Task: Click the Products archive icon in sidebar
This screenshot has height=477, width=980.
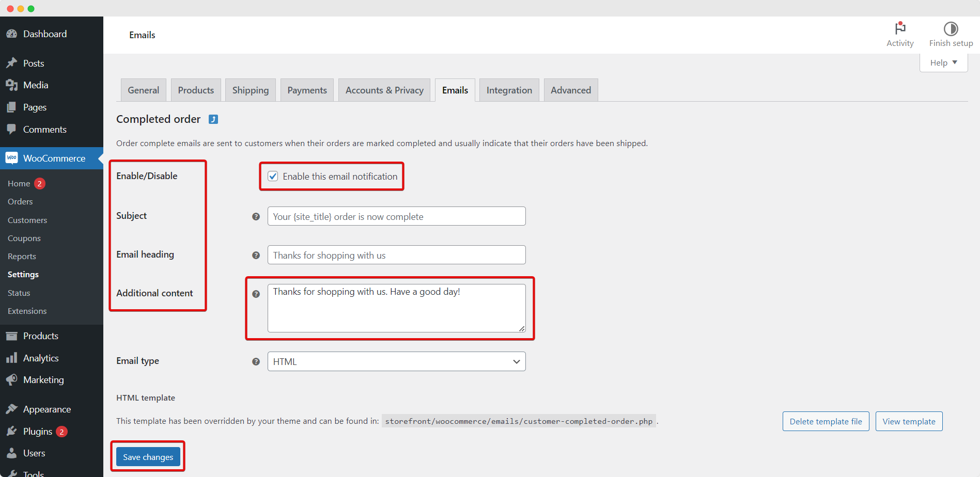Action: click(11, 336)
